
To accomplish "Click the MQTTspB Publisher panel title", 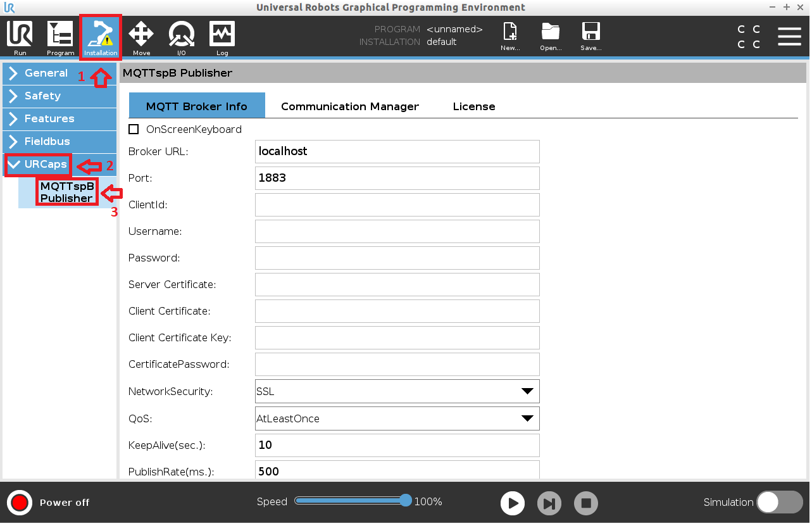I will pyautogui.click(x=178, y=73).
